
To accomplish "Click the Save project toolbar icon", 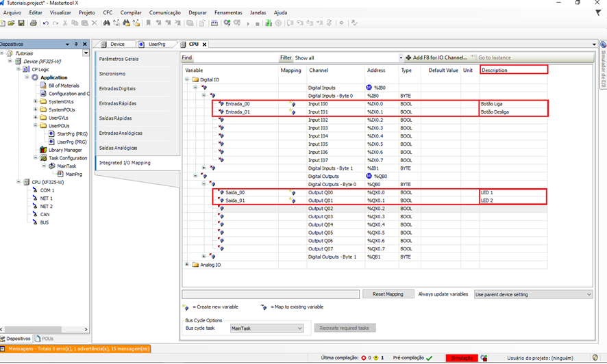I will (22, 23).
